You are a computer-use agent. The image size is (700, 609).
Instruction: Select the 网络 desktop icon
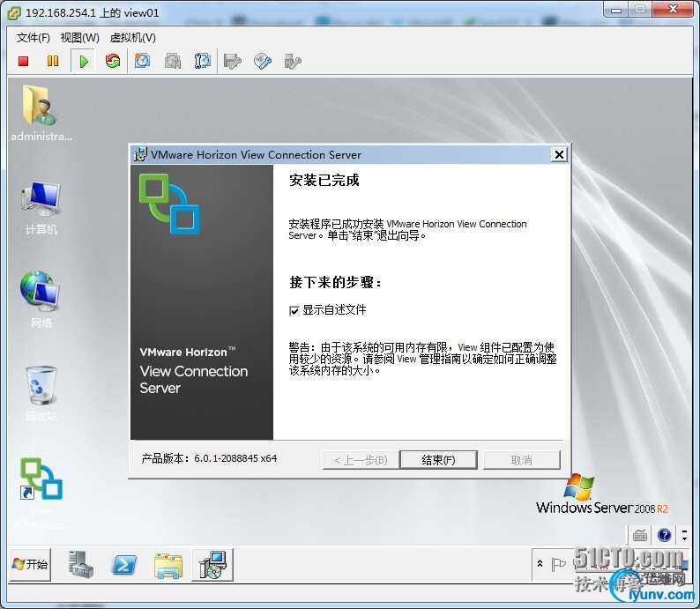point(41,300)
